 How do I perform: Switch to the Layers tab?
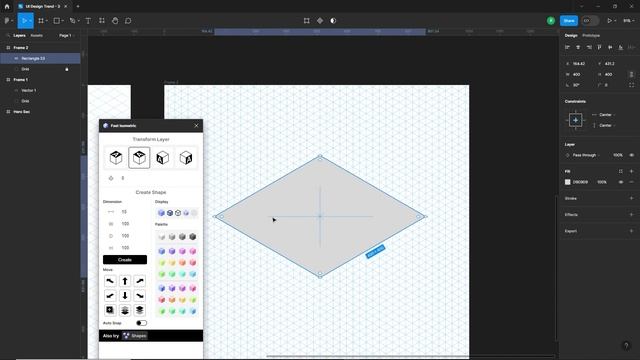pos(19,36)
